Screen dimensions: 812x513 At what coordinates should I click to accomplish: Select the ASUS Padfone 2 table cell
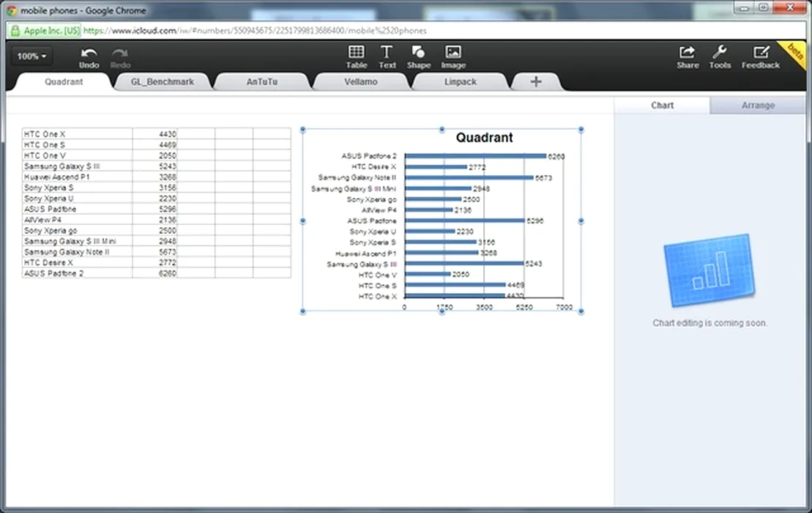click(77, 273)
